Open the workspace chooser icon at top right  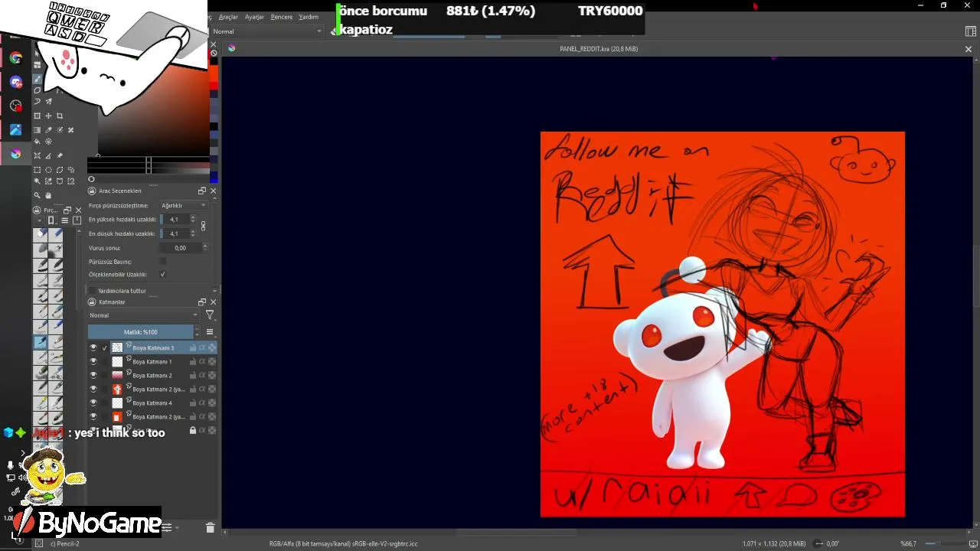pyautogui.click(x=971, y=31)
